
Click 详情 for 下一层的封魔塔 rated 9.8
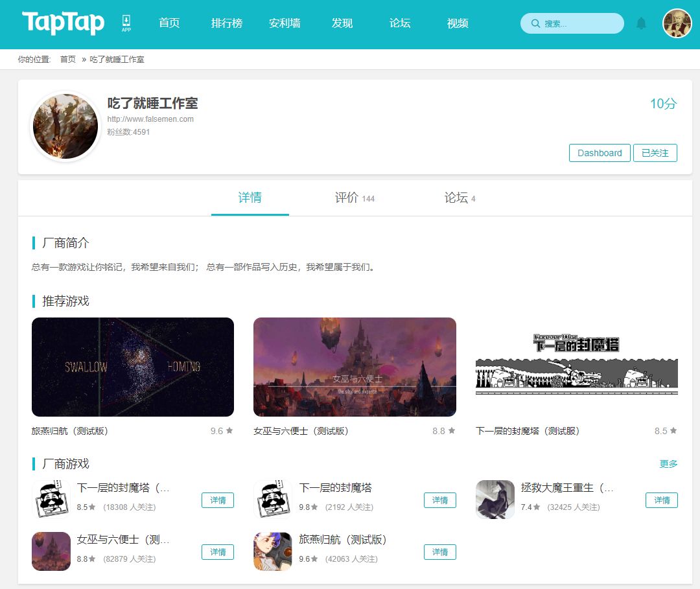click(x=439, y=500)
